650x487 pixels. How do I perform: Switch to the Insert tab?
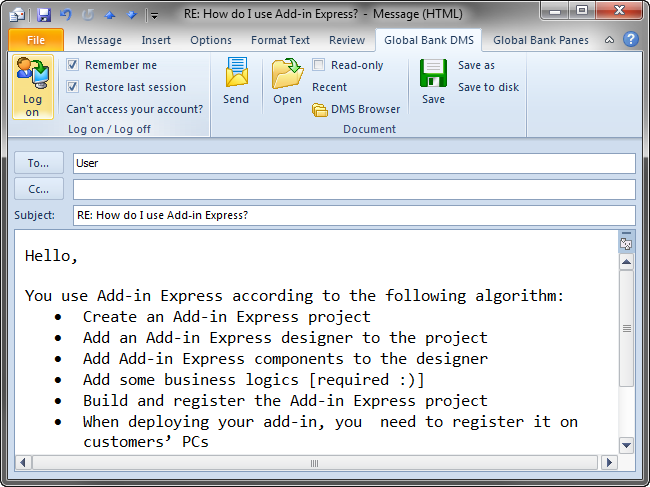[156, 40]
